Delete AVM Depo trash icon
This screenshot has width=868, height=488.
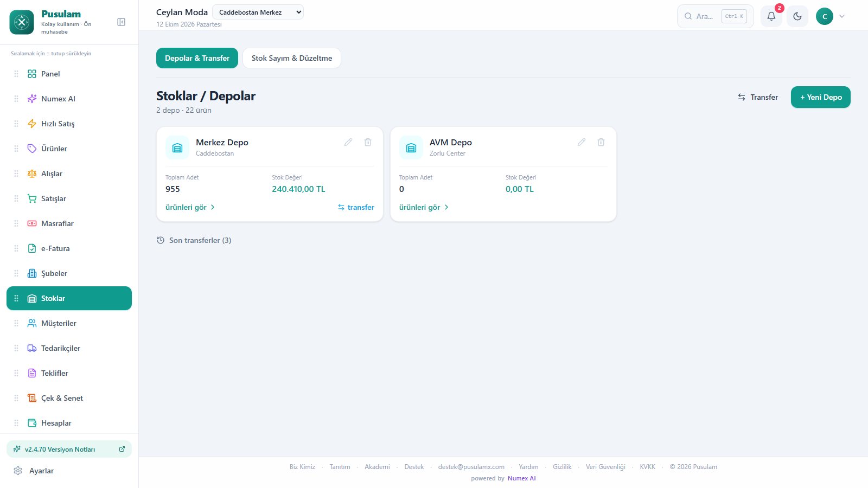tap(601, 142)
